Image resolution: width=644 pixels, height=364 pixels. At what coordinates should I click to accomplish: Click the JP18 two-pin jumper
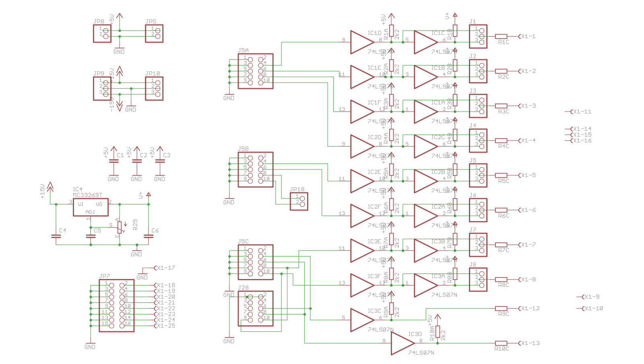[299, 201]
